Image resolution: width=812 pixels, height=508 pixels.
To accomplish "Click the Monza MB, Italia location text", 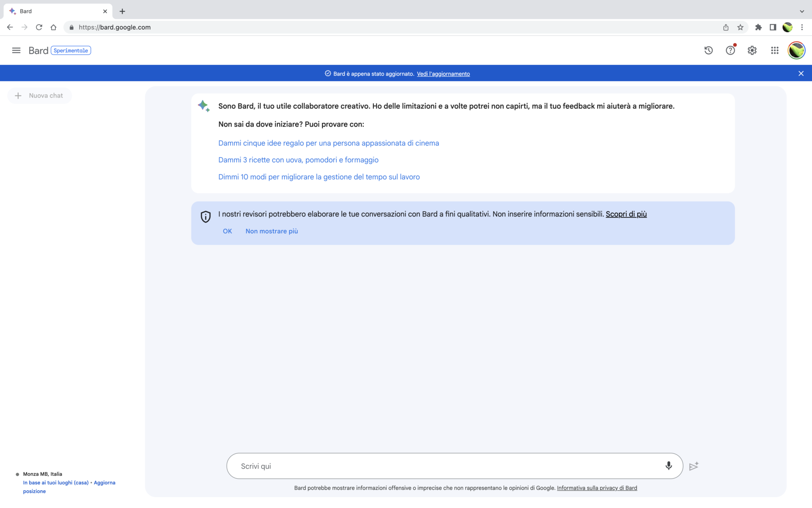I will pos(42,474).
